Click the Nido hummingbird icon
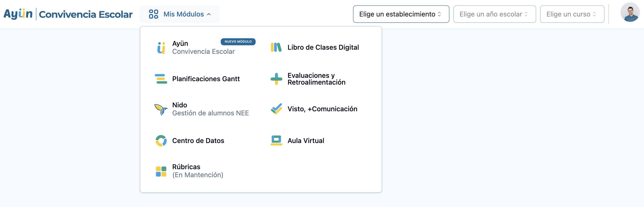 tap(161, 109)
